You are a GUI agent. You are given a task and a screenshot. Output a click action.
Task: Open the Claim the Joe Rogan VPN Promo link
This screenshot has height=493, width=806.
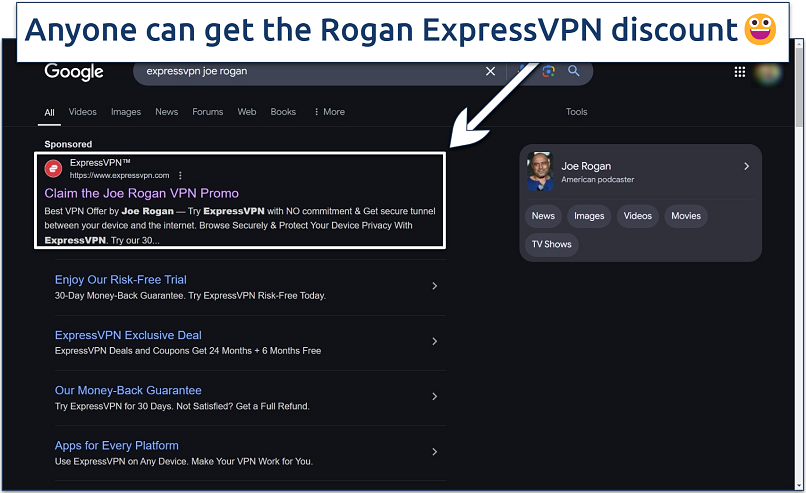pos(142,193)
